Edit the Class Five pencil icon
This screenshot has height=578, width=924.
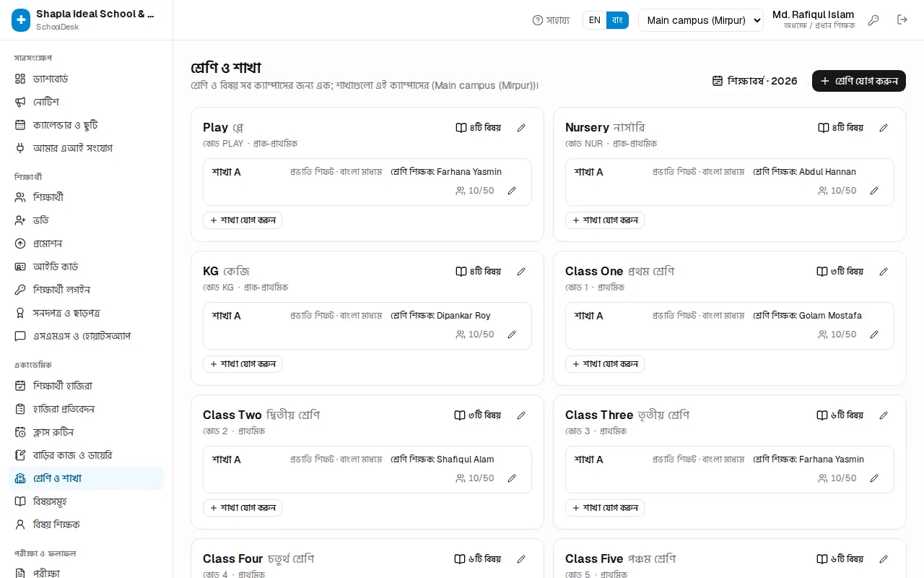pos(884,559)
